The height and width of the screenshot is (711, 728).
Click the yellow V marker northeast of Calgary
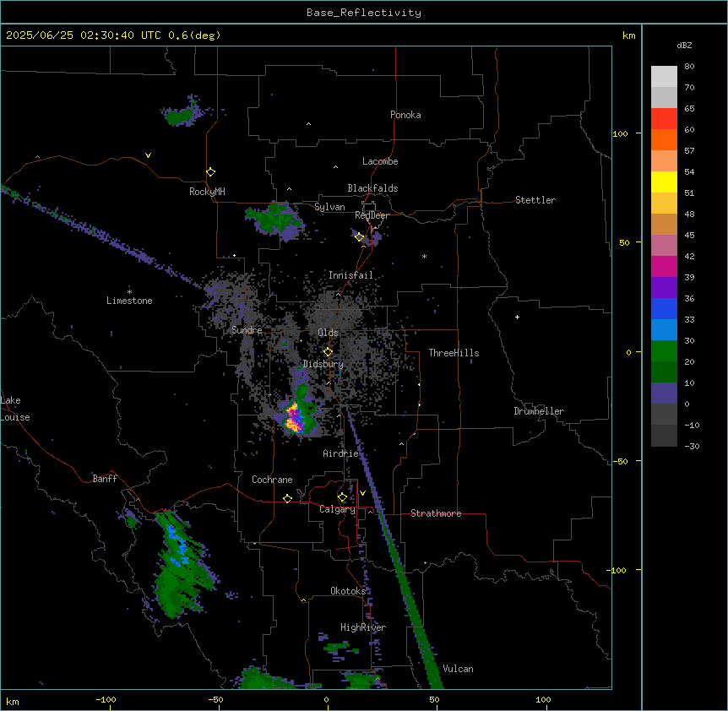click(362, 493)
